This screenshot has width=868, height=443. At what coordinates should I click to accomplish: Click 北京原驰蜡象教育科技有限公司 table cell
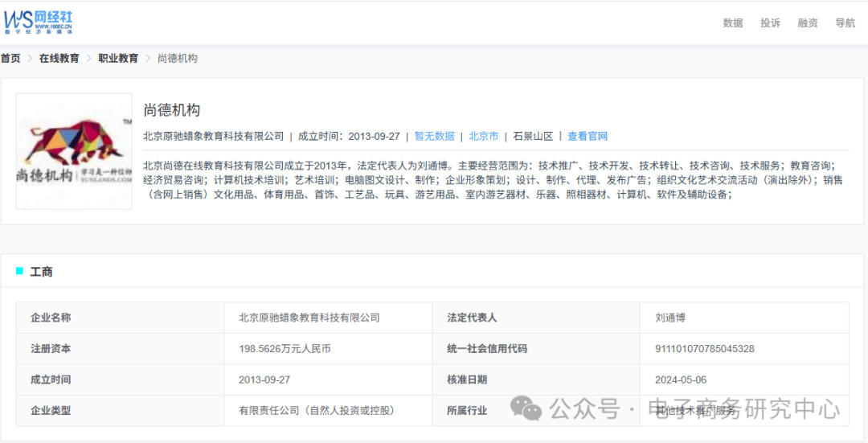point(328,318)
